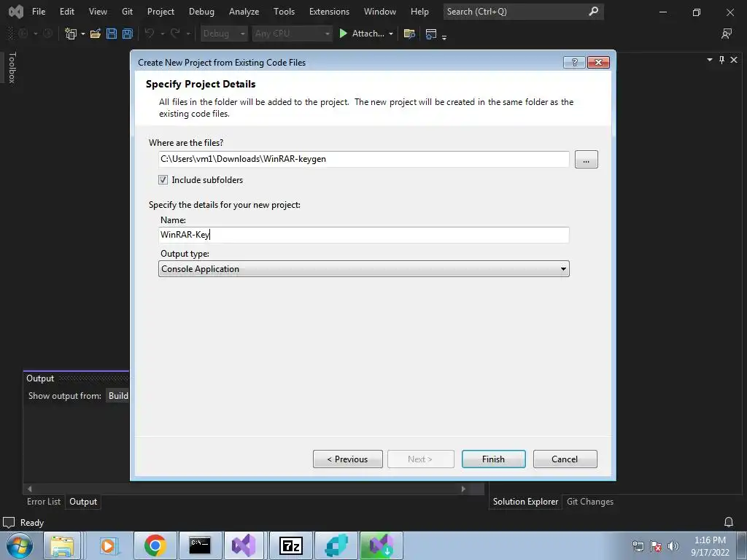The image size is (747, 560).
Task: Open Command Prompt from taskbar
Action: (200, 545)
